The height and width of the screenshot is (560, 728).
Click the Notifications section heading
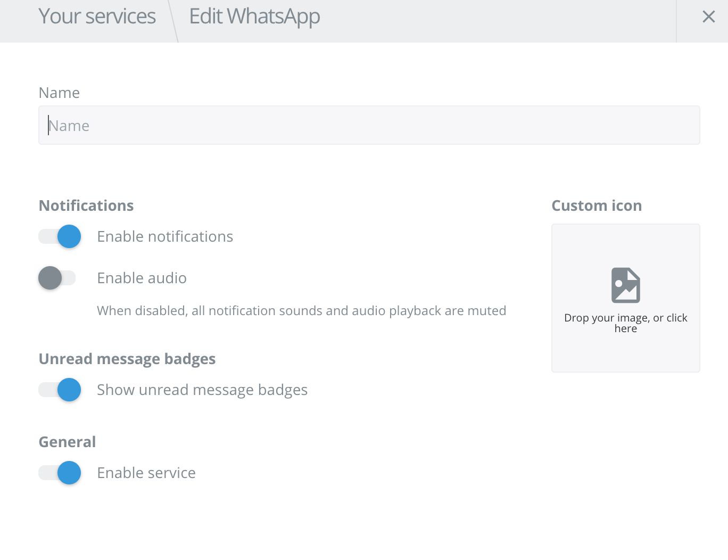point(86,205)
